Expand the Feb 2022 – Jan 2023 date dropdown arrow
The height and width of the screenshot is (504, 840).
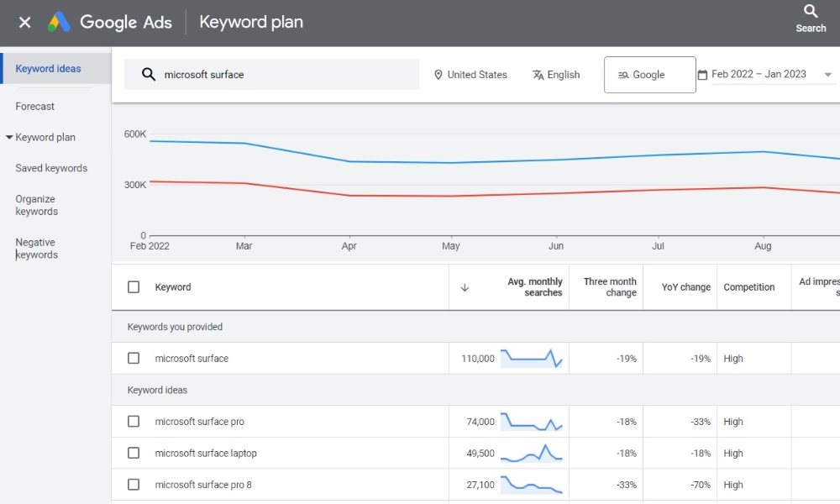point(827,75)
